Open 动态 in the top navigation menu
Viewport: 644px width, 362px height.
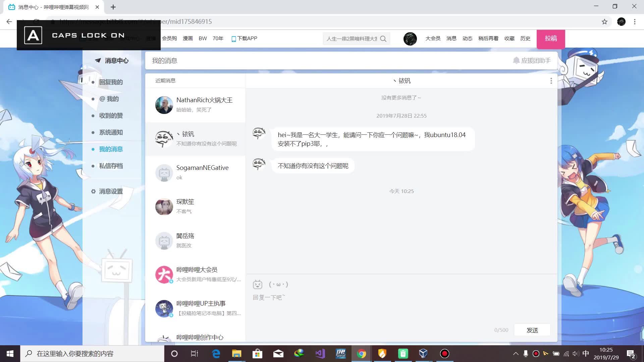467,39
